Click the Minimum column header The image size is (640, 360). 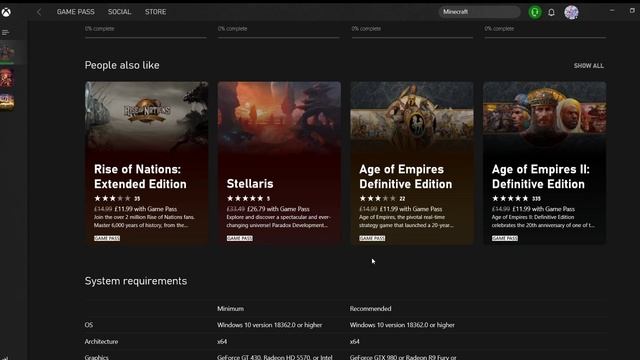tap(230, 309)
